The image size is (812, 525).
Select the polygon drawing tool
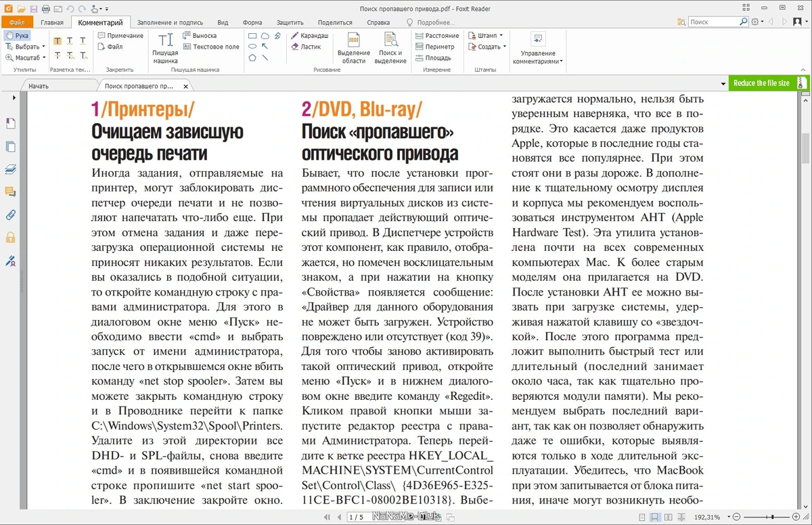point(252,58)
